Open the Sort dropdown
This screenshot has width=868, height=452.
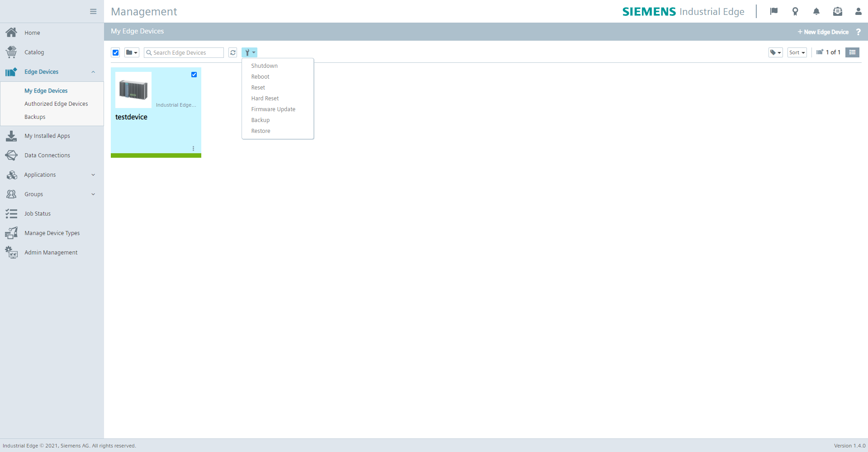[x=797, y=52]
